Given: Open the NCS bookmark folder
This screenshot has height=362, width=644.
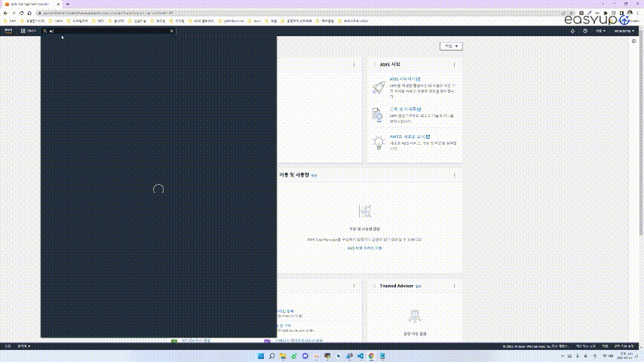Looking at the screenshot, I should [x=98, y=21].
